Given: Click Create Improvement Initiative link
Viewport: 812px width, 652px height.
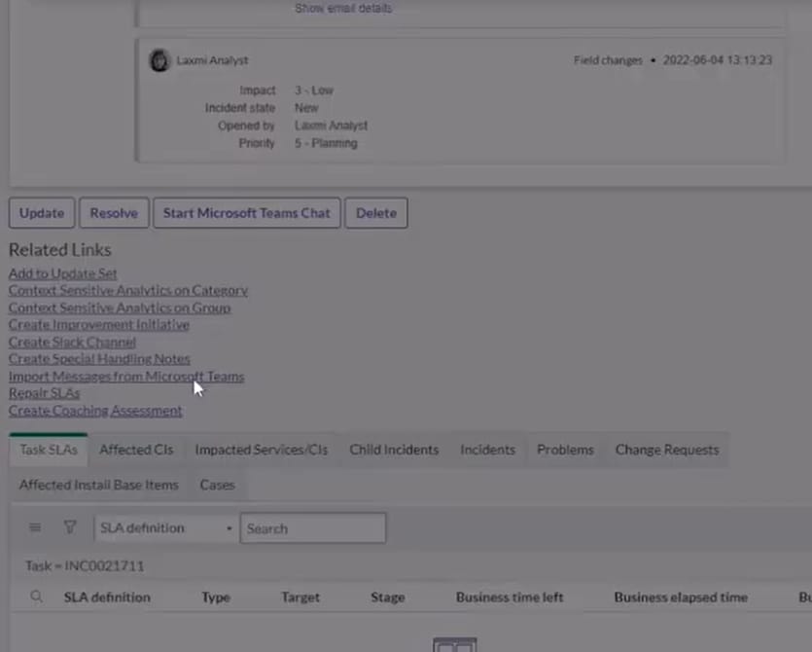Looking at the screenshot, I should (x=99, y=324).
